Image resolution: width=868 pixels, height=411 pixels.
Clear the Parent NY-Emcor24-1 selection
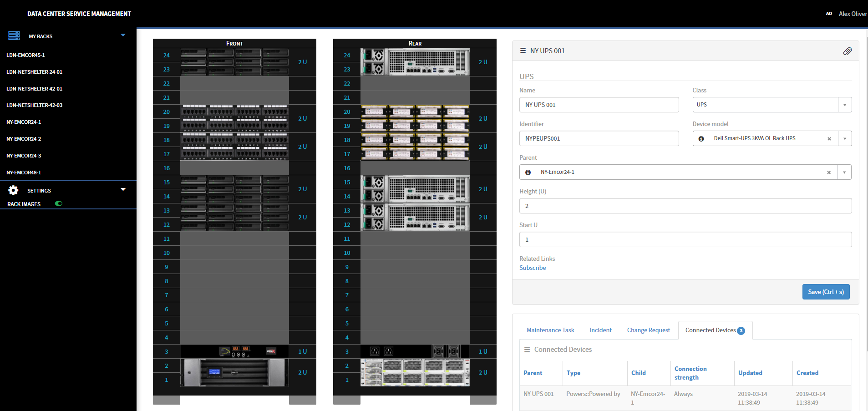[x=829, y=173]
